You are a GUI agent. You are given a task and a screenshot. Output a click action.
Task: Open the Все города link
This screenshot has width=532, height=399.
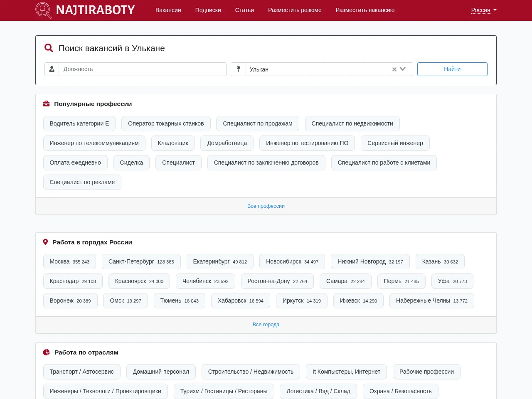pyautogui.click(x=266, y=325)
